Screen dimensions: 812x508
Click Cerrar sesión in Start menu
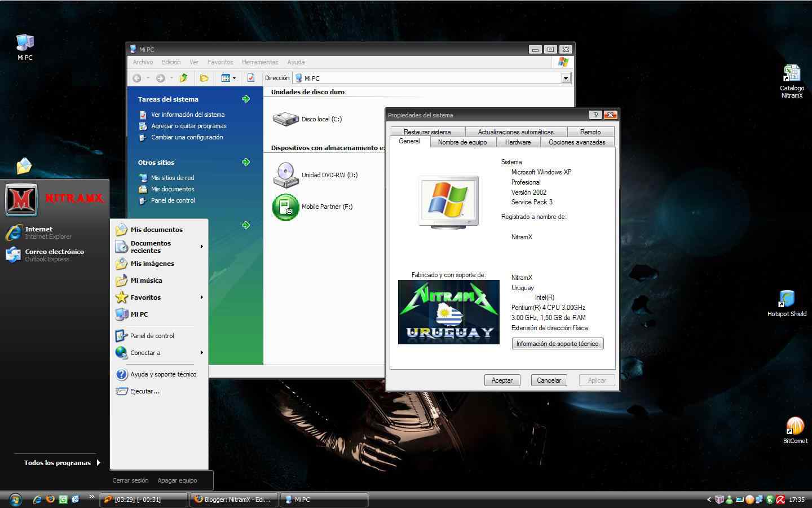130,480
